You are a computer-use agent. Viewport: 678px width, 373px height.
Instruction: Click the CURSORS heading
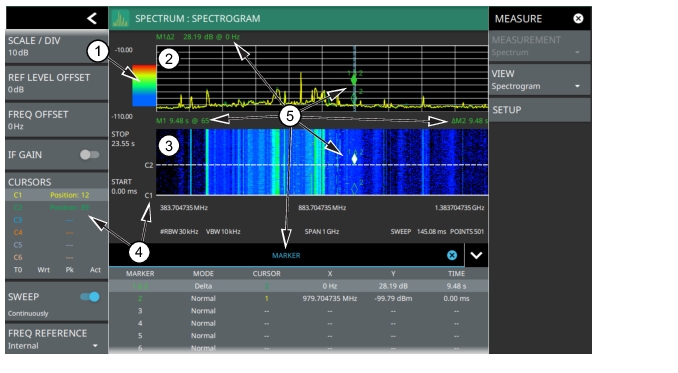(x=29, y=182)
